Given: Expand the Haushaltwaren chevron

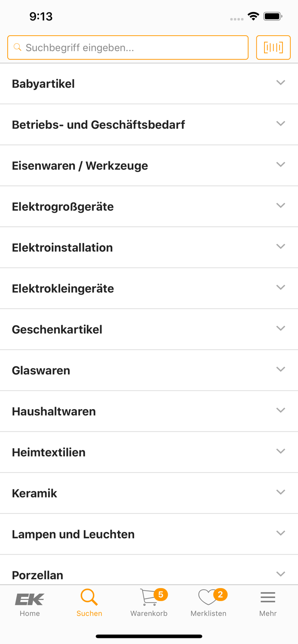Looking at the screenshot, I should pos(280,410).
